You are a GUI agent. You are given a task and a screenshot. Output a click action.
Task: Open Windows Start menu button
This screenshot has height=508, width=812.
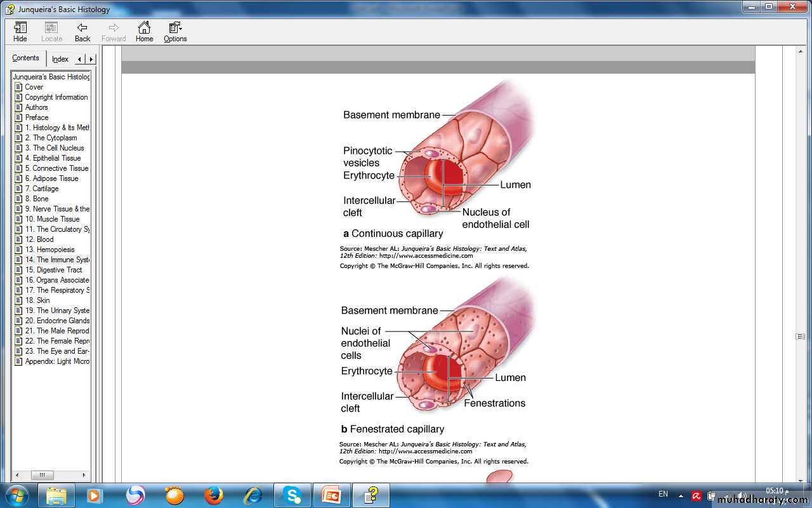pos(16,495)
